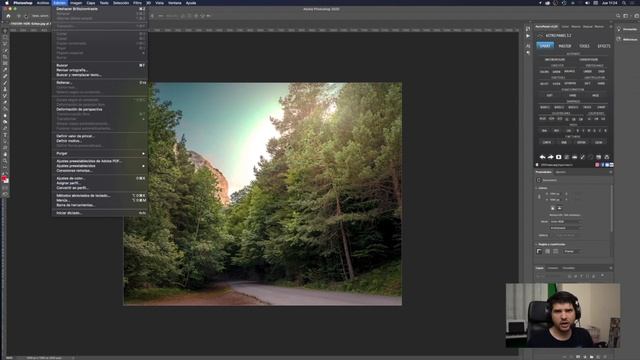
Task: Open the Layers panel options menu
Action: (x=611, y=268)
